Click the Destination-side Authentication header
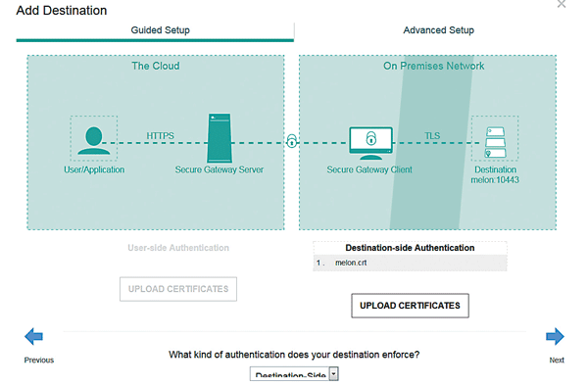The image size is (588, 386). coord(410,248)
